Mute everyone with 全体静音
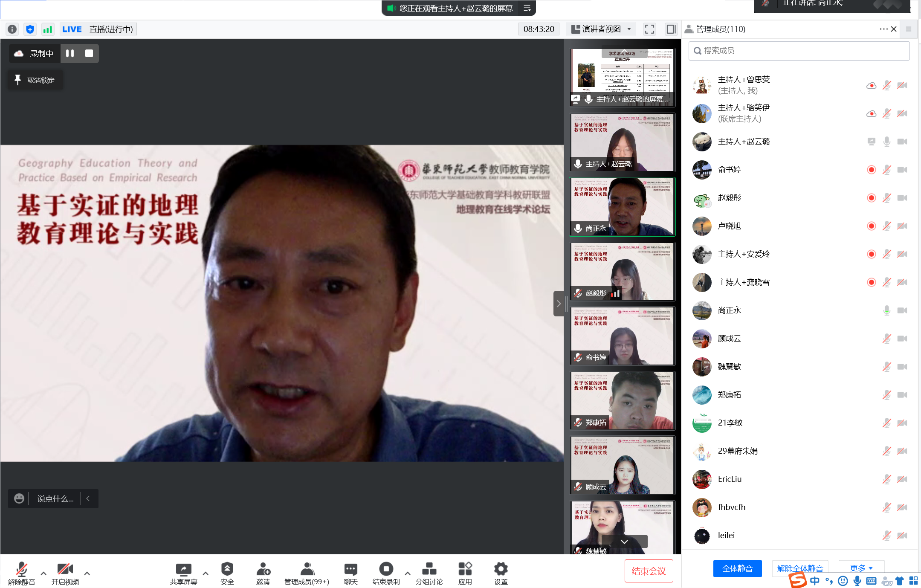The width and height of the screenshot is (921, 588). coord(737,568)
